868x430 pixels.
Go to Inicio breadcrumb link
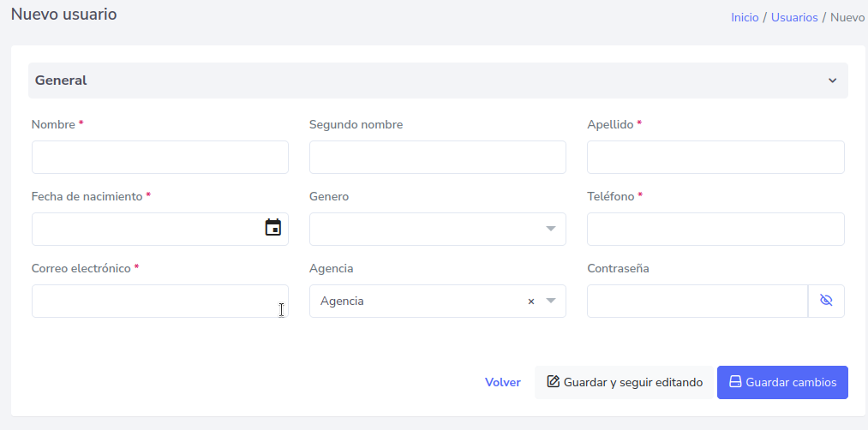pos(745,17)
